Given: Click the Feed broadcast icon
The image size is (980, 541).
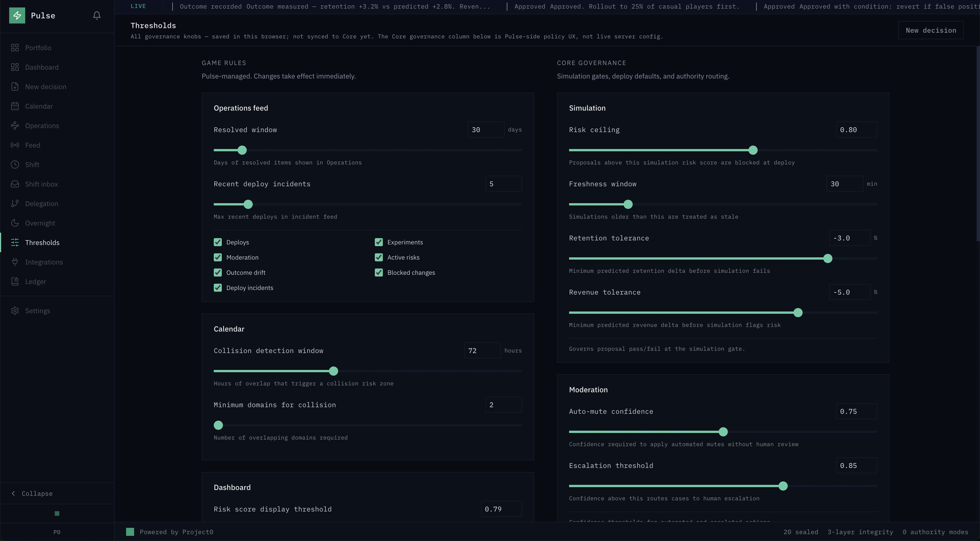Looking at the screenshot, I should (x=15, y=145).
